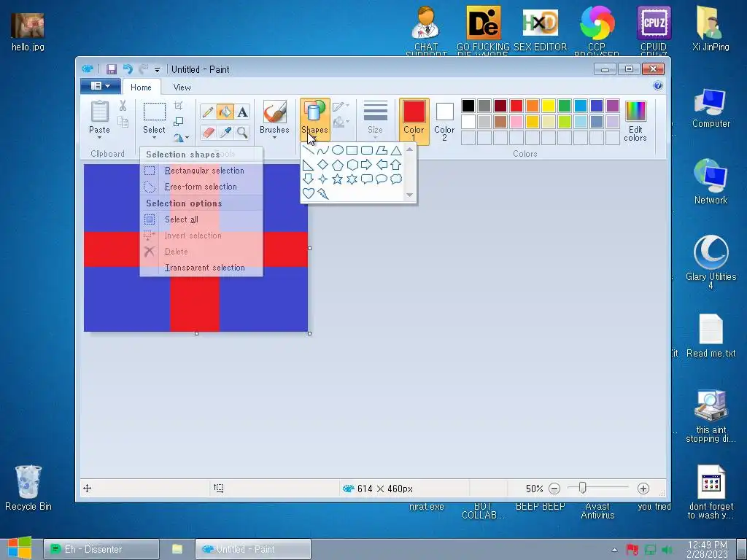This screenshot has height=560, width=747.
Task: Open Paint Help question mark icon
Action: [x=658, y=86]
